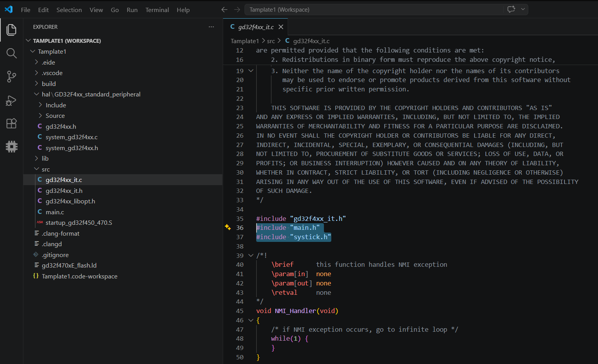Expand the Source folder
Viewport: 598px width, 364px height.
pos(40,115)
